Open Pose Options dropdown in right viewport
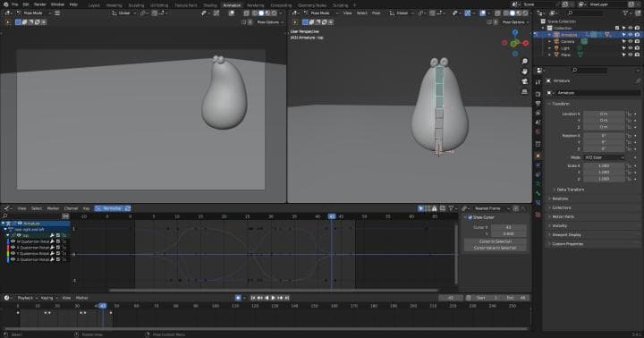 (x=514, y=22)
